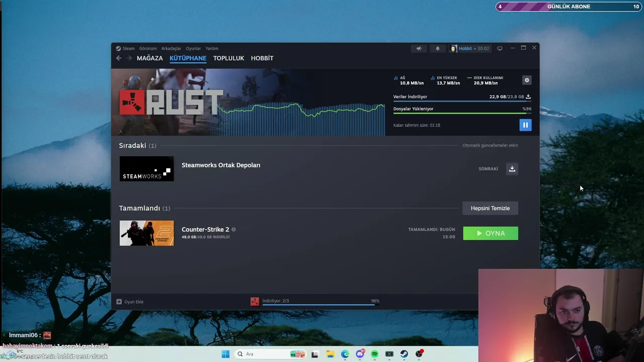Open Microsoft Edge from taskbar
This screenshot has width=644, height=362.
(345, 354)
